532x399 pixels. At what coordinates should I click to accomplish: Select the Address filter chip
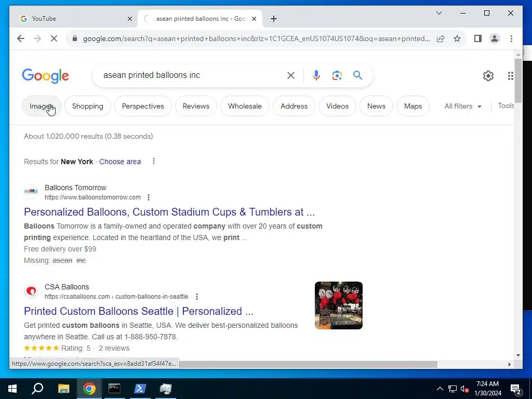(x=294, y=106)
